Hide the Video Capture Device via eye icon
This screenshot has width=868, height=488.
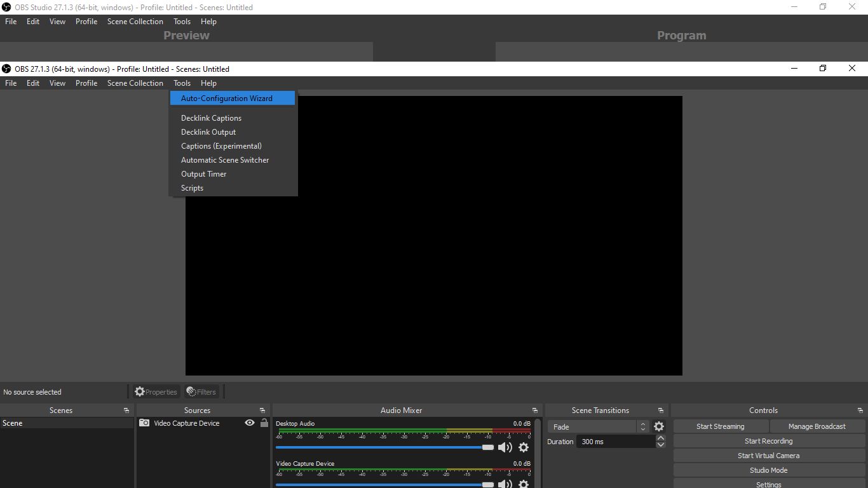pos(250,423)
